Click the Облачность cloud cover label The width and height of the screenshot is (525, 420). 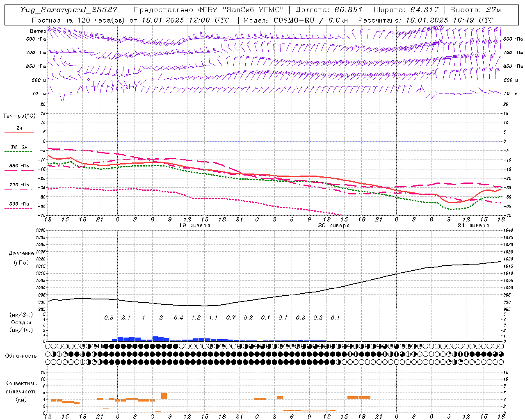click(21, 356)
